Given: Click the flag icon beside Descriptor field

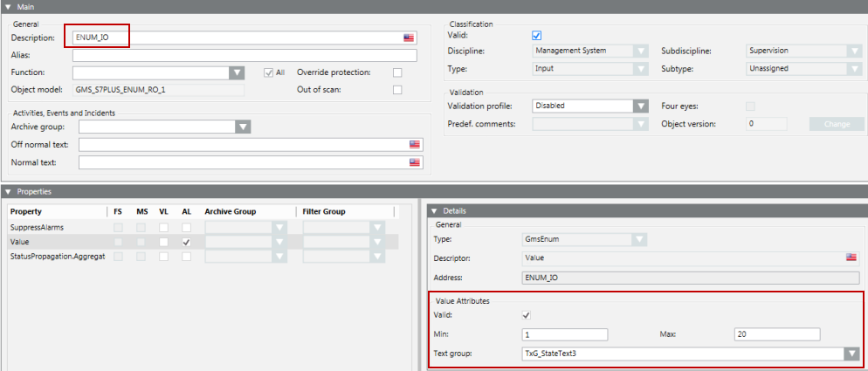Looking at the screenshot, I should click(851, 257).
